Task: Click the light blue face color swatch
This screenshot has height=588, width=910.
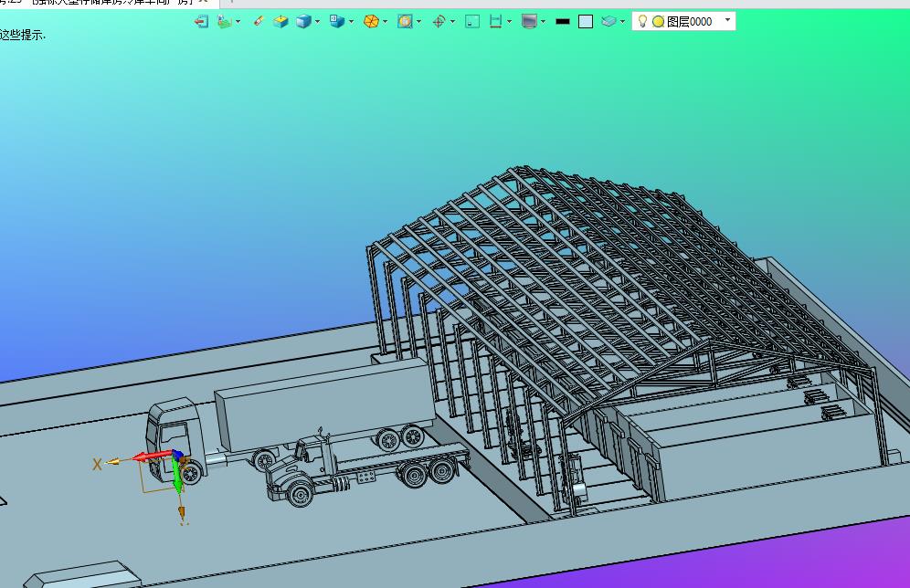Action: click(586, 22)
